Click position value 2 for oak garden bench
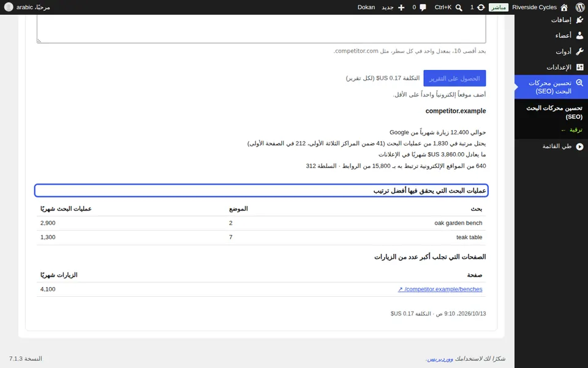588x368 pixels. [x=231, y=223]
